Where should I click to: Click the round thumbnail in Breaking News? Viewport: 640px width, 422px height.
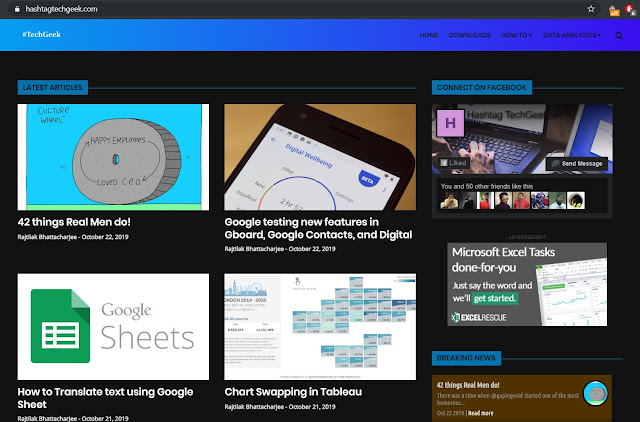click(596, 393)
